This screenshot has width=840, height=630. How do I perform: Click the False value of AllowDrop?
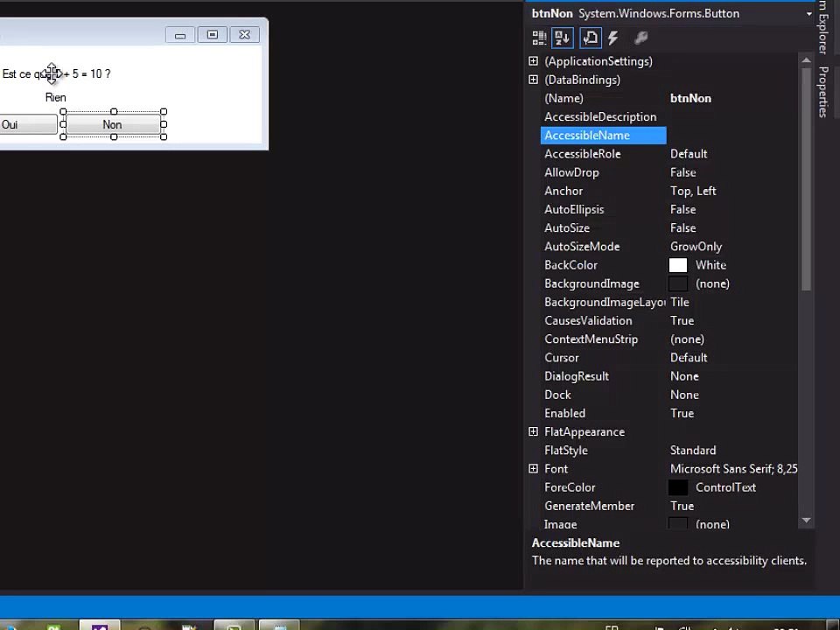pyautogui.click(x=683, y=172)
